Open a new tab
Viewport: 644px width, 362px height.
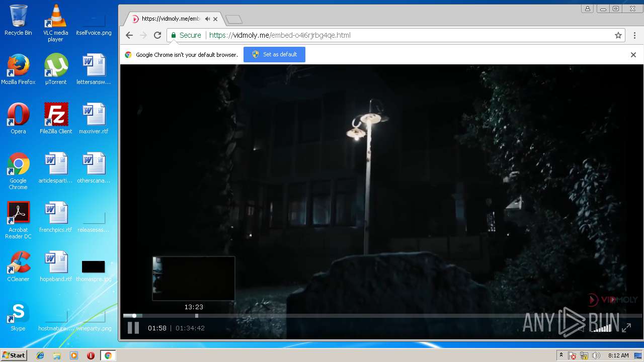pyautogui.click(x=234, y=19)
